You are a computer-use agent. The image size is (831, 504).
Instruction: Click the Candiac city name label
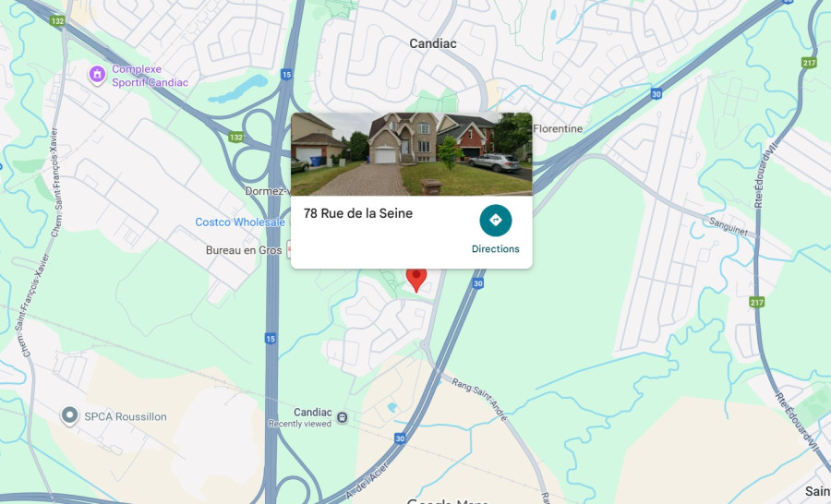coord(433,43)
